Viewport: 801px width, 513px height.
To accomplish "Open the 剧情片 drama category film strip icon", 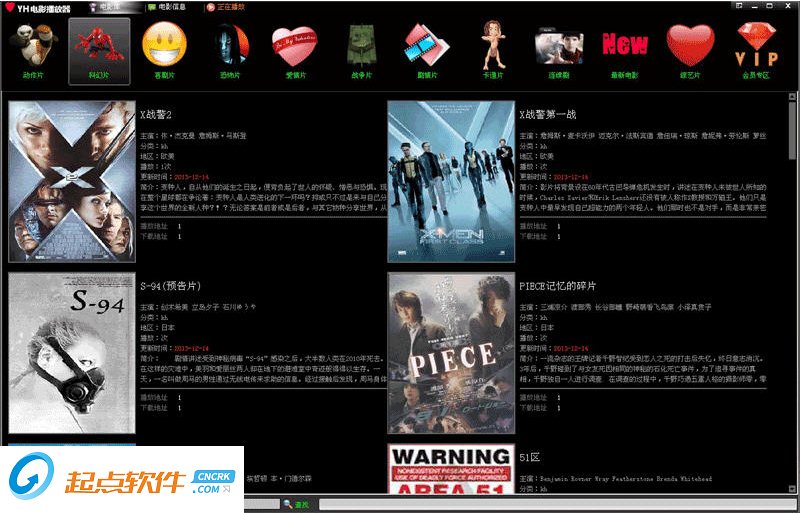I will click(427, 51).
